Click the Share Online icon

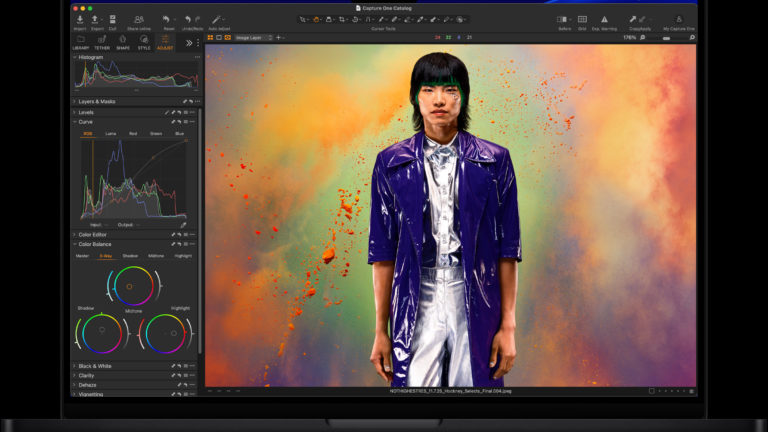(139, 19)
